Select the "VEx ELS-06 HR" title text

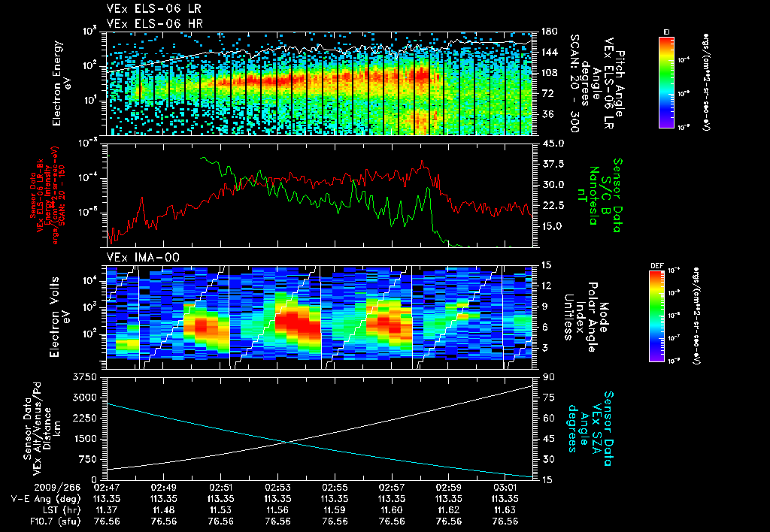[154, 23]
